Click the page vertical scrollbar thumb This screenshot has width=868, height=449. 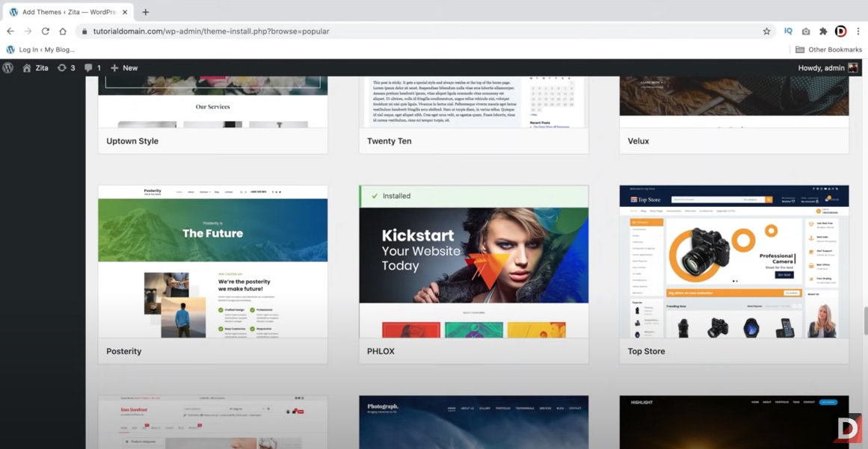865,321
